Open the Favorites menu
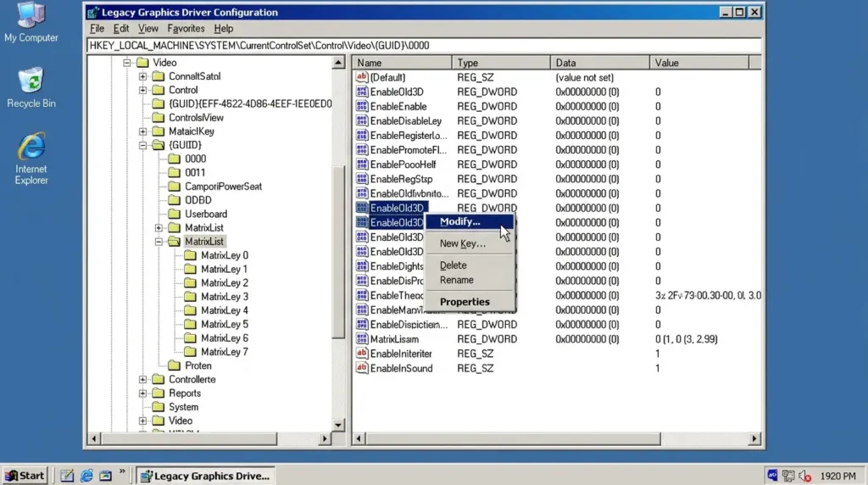Image resolution: width=868 pixels, height=485 pixels. tap(186, 28)
